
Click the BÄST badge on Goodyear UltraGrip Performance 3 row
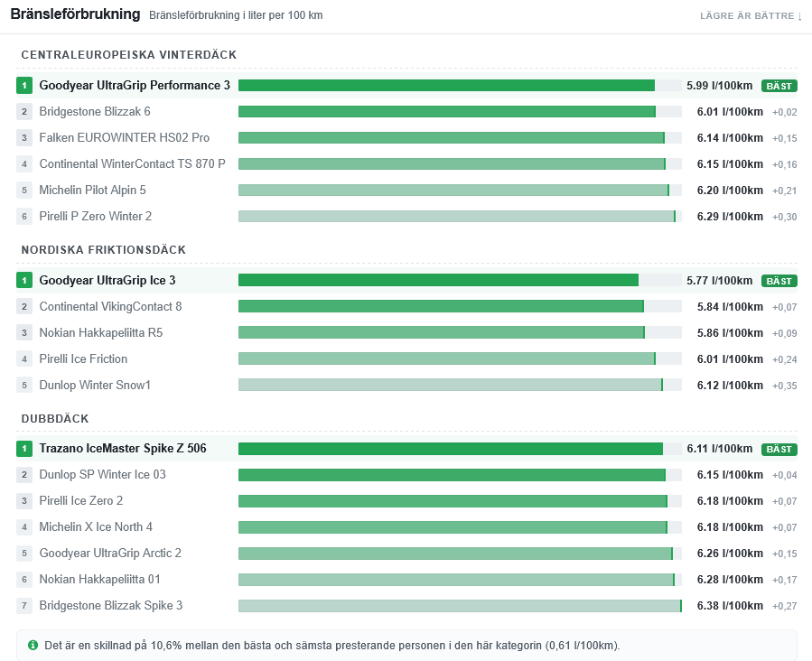pyautogui.click(x=779, y=86)
